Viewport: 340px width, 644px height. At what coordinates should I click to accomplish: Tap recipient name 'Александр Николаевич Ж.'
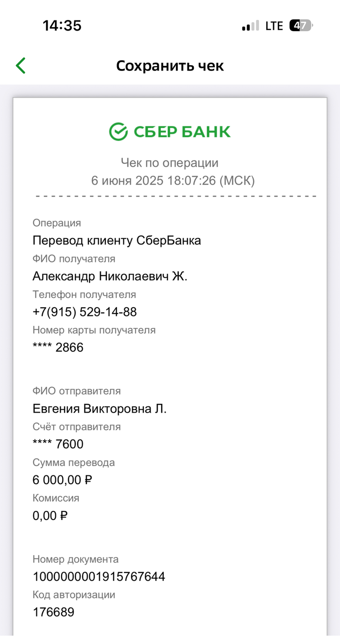click(x=110, y=276)
